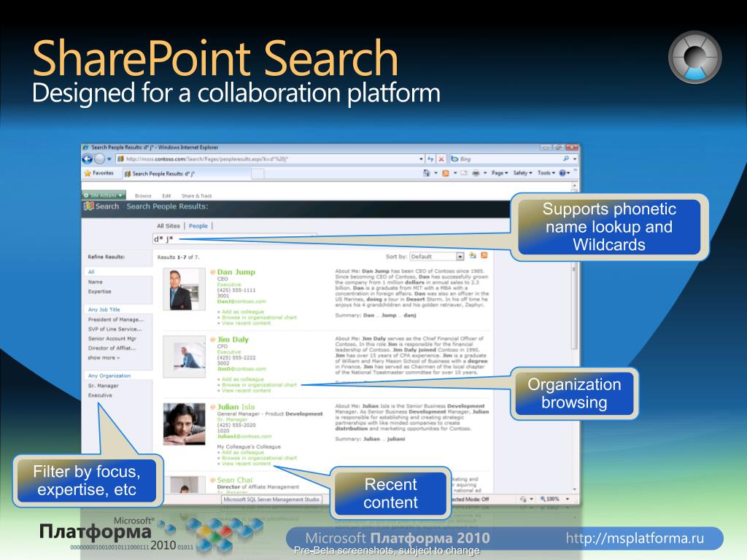Screen dimensions: 747x560
Task: Add Jim Daly as colleague
Action: 242,379
